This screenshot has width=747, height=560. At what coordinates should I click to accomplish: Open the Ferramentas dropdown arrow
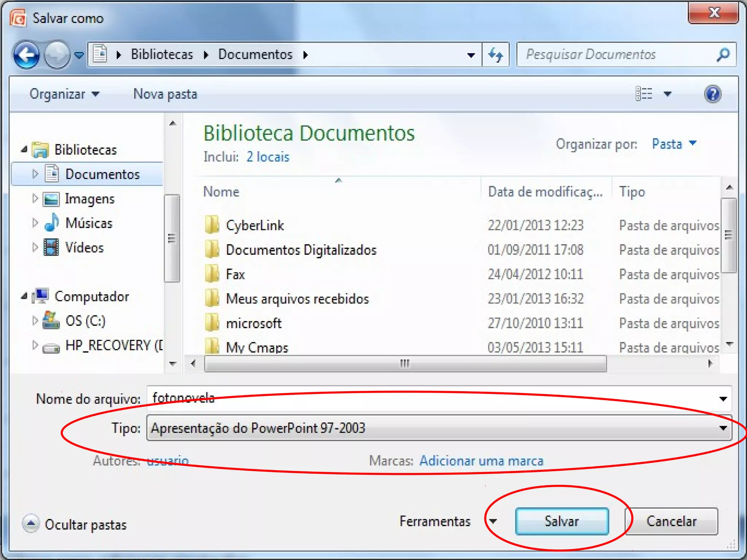tap(493, 521)
